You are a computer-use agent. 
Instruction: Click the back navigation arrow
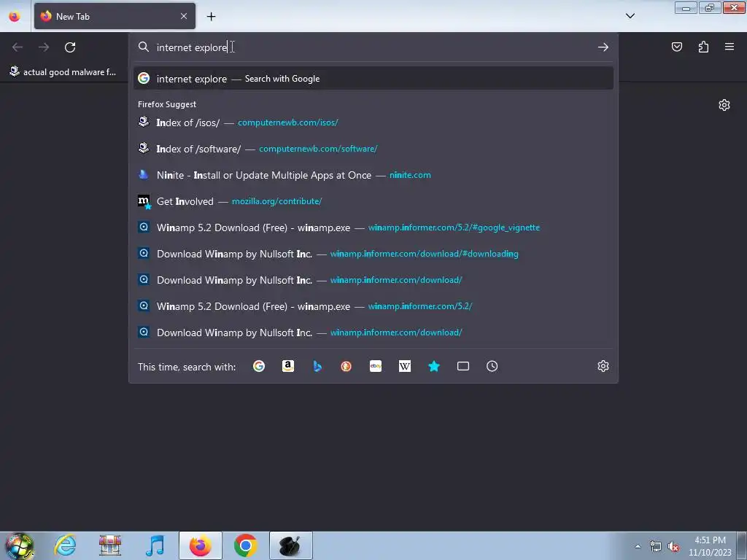pyautogui.click(x=18, y=47)
